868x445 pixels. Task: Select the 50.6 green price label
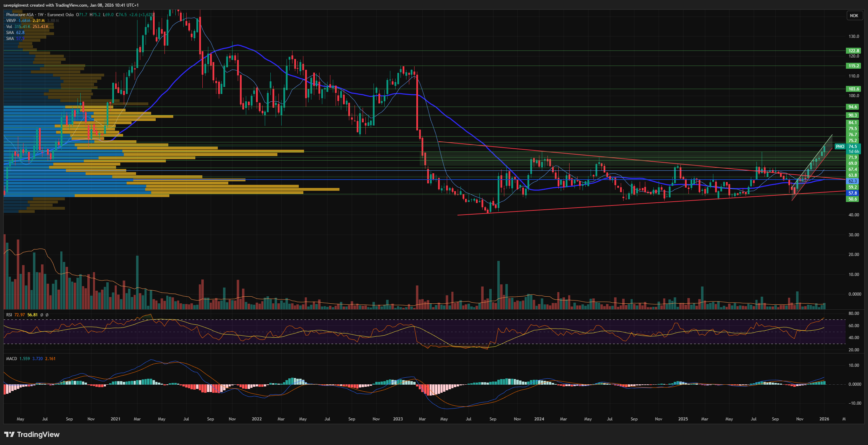point(852,199)
